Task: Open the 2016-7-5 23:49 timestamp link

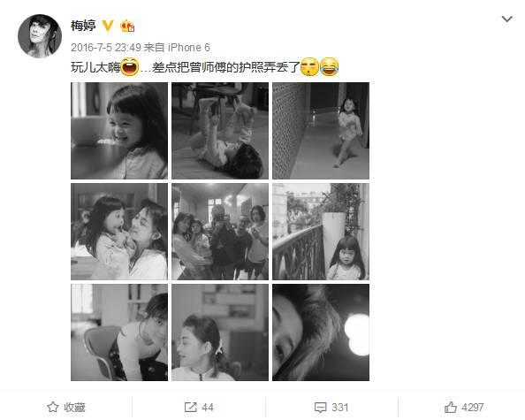Action: [106, 48]
